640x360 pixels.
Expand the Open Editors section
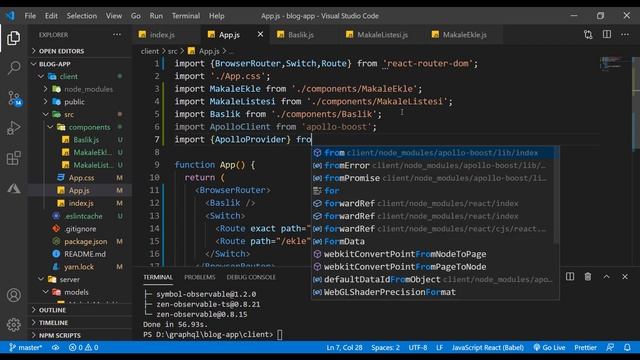[x=80, y=51]
